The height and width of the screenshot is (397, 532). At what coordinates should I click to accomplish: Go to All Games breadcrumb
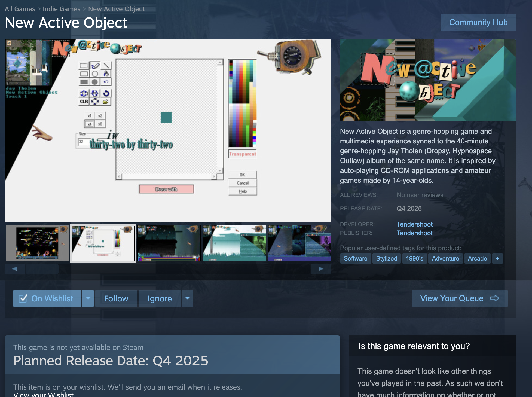point(20,9)
